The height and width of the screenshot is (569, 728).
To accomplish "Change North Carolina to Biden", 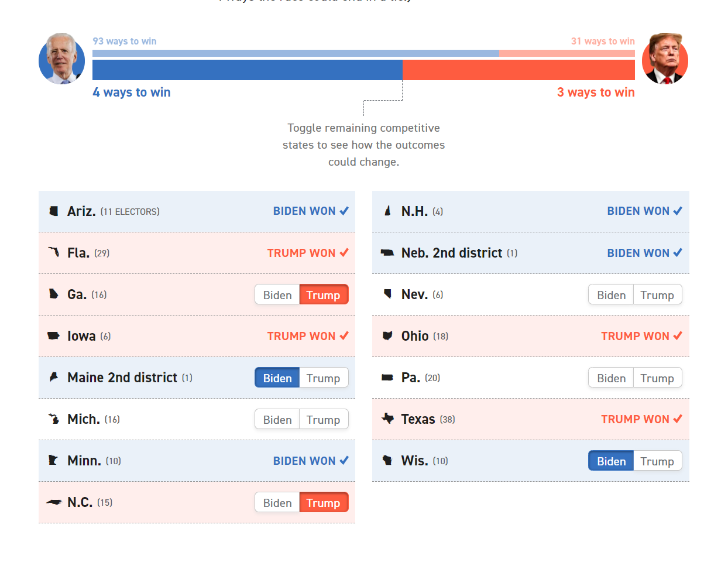I will coord(277,503).
